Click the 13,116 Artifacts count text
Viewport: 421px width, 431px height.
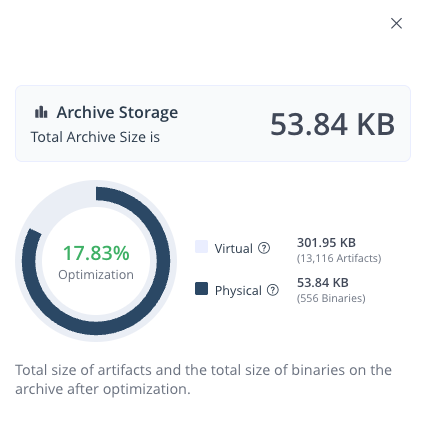point(339,258)
